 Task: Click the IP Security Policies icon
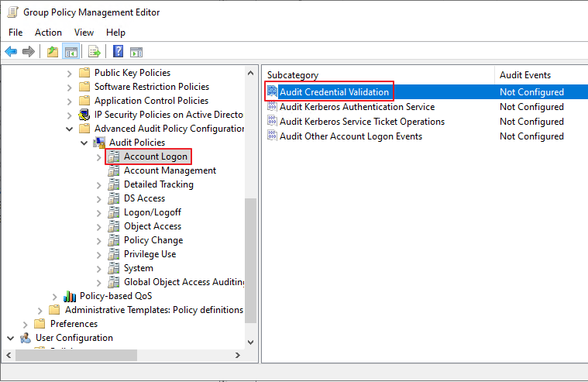tap(84, 115)
